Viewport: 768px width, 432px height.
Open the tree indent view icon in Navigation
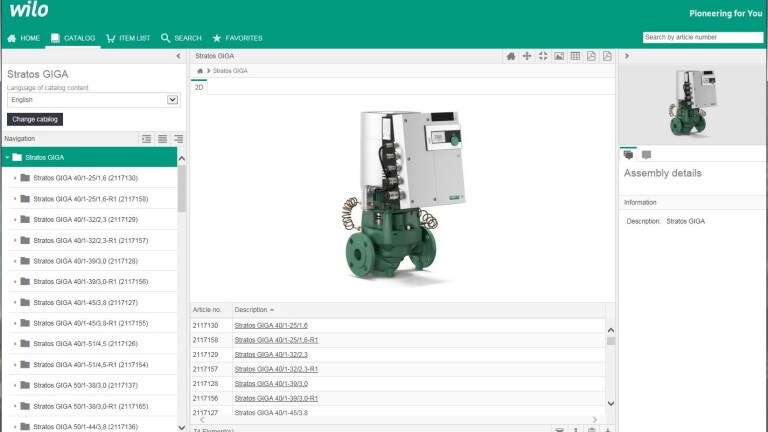point(146,139)
